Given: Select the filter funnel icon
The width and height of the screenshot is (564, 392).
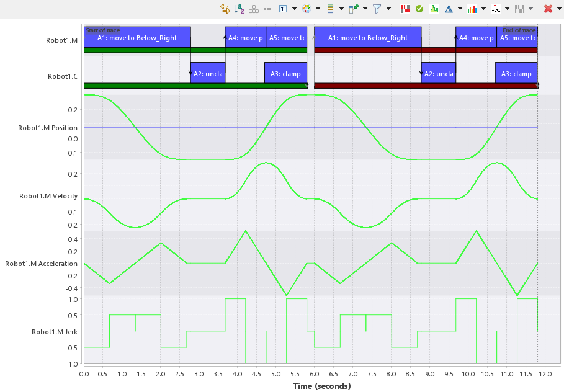Looking at the screenshot, I should [378, 8].
